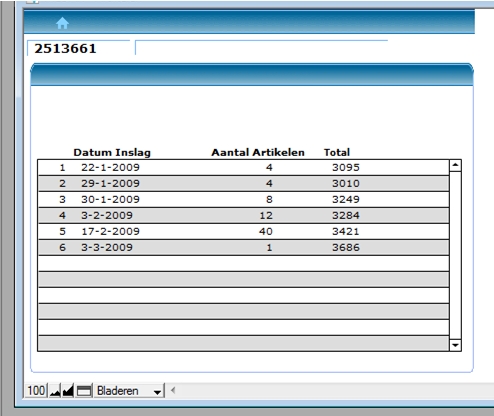Image resolution: width=494 pixels, height=416 pixels.
Task: Click the zoom in icon in status bar
Action: point(68,391)
